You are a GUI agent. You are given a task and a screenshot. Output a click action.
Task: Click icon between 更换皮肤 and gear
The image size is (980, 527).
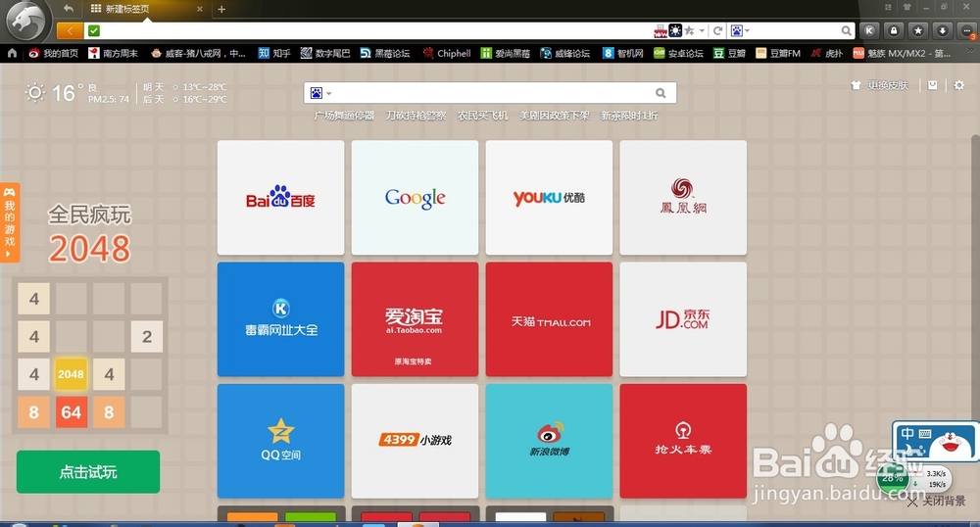pyautogui.click(x=933, y=85)
